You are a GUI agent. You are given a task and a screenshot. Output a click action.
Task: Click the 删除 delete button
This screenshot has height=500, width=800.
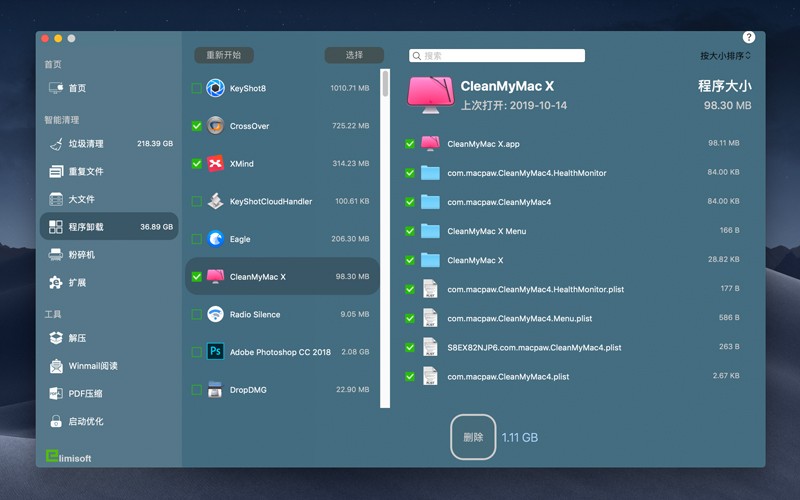point(473,437)
